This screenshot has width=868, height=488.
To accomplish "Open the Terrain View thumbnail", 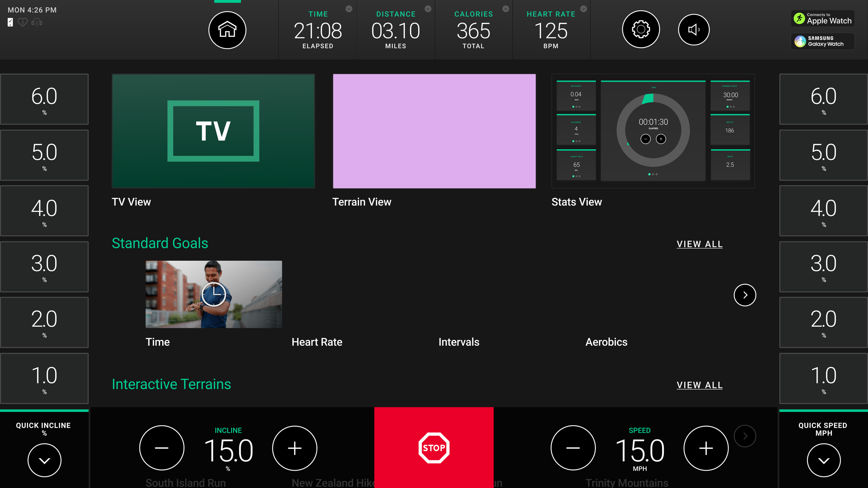I will (x=434, y=131).
